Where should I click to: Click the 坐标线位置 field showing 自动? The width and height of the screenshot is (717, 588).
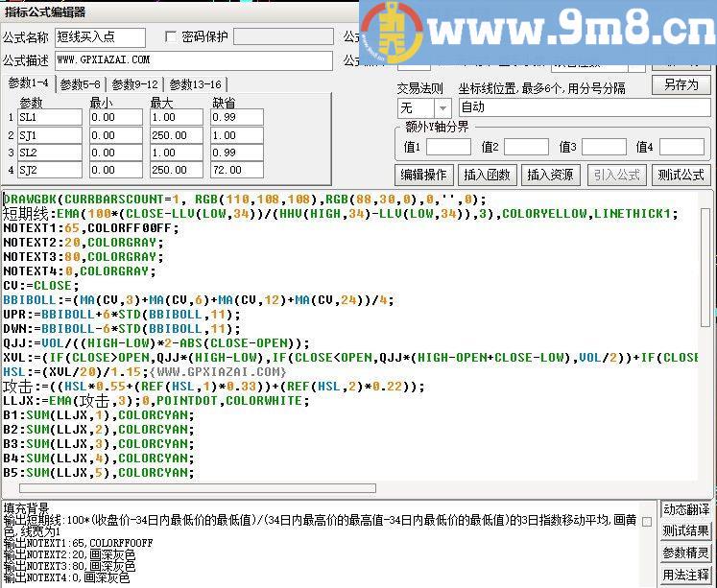[585, 107]
